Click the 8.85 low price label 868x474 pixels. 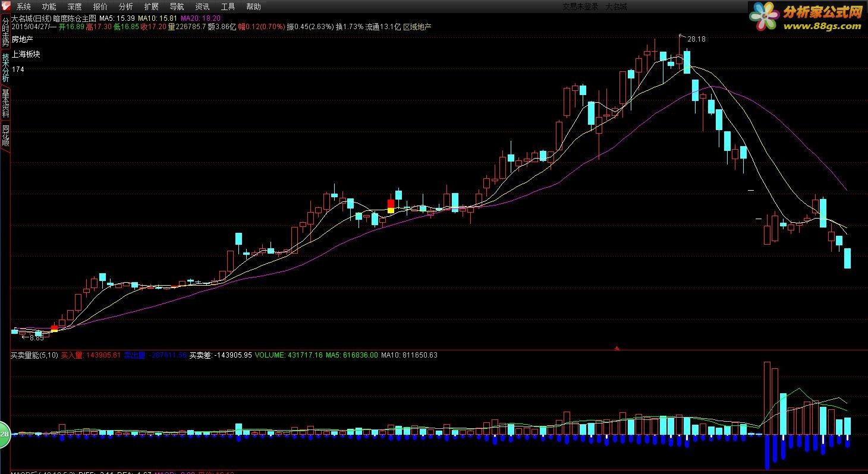coord(36,337)
